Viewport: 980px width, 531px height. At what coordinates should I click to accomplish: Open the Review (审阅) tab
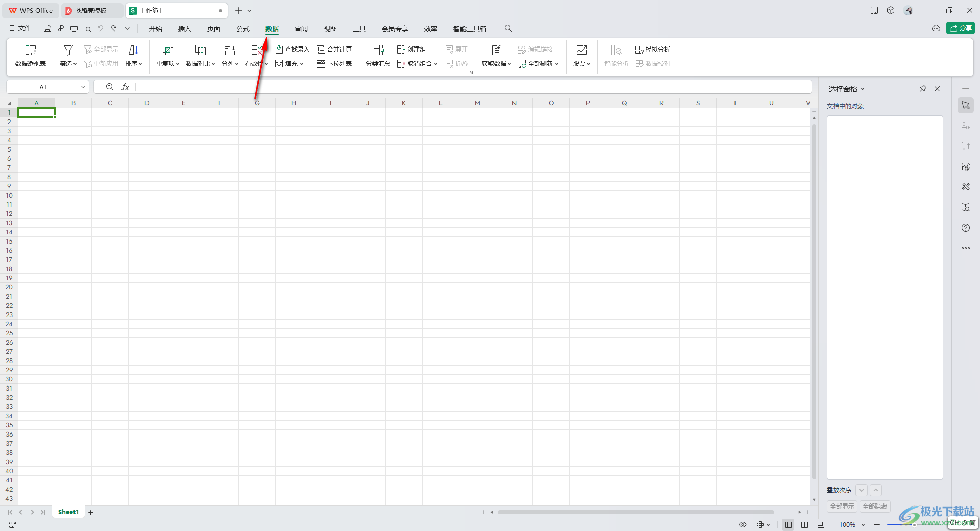coord(301,29)
